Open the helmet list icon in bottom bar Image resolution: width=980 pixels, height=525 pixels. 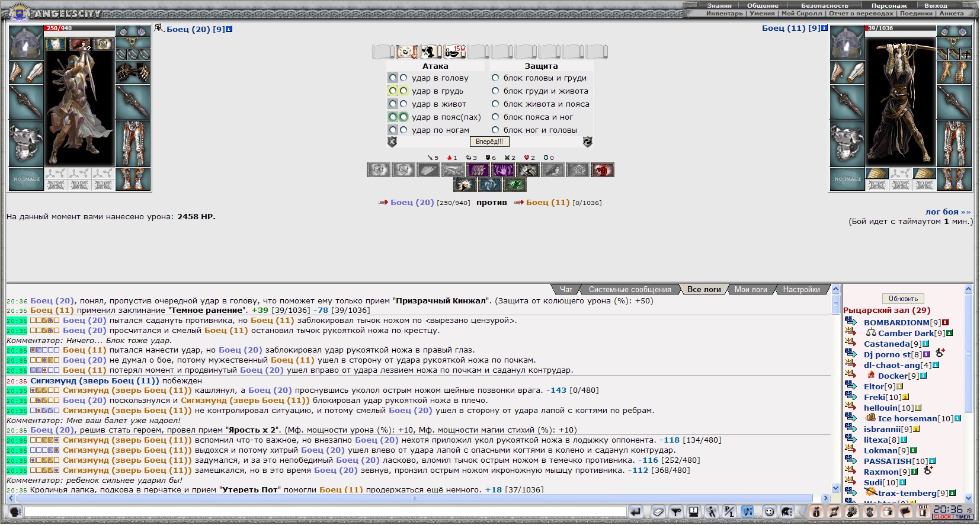coord(787,512)
